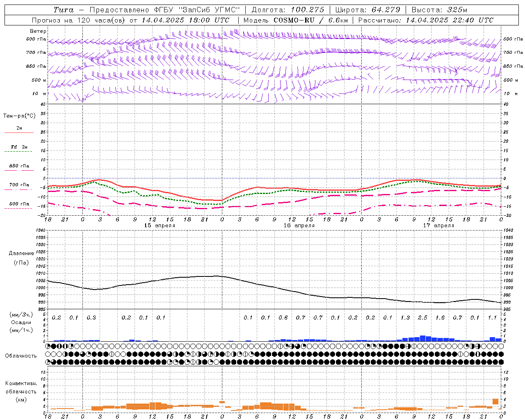Click the last precipitation value "1.1"
525x420 pixels.
pos(492,318)
